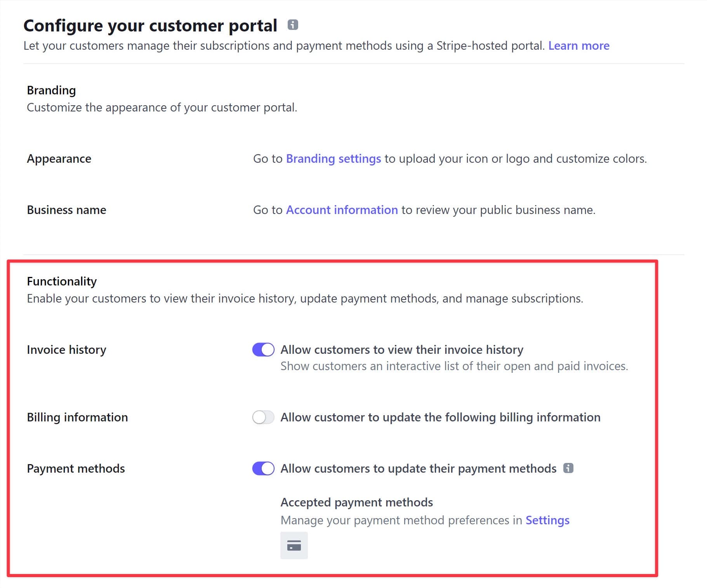Click 'Allow customer to update the following billing information' text

(x=440, y=417)
